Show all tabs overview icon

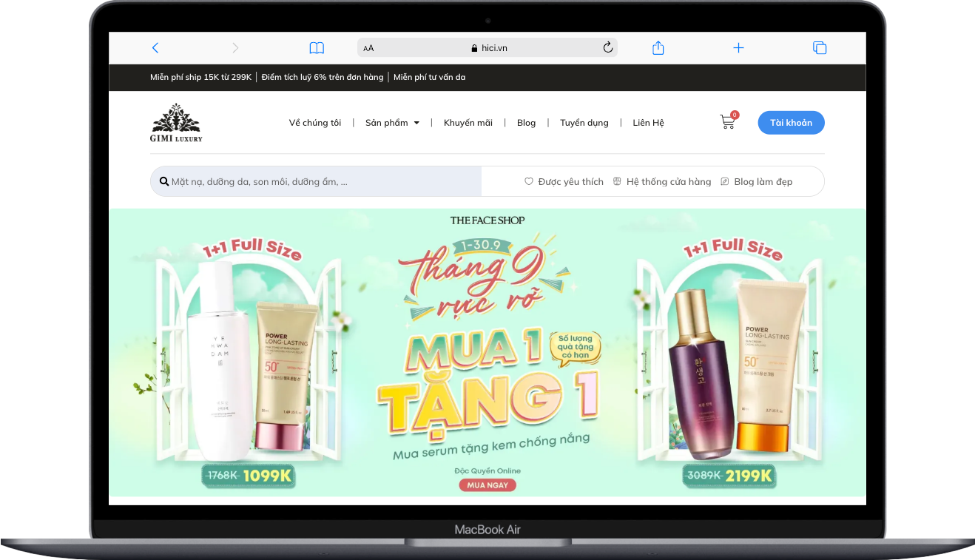pyautogui.click(x=820, y=48)
